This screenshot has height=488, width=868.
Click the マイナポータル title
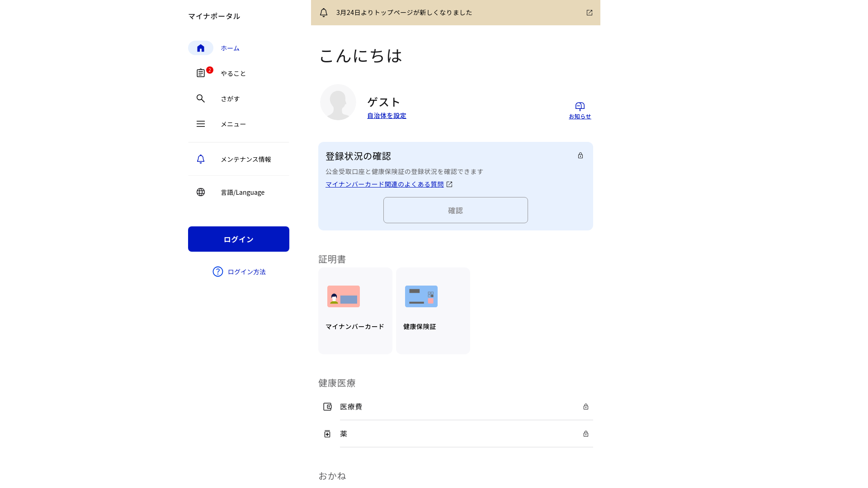[x=214, y=16]
